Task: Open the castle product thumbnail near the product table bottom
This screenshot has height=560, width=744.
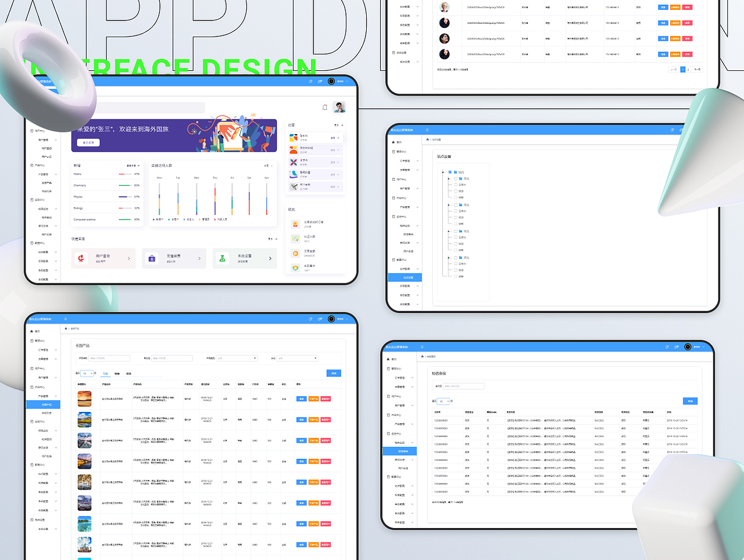Action: click(x=84, y=544)
